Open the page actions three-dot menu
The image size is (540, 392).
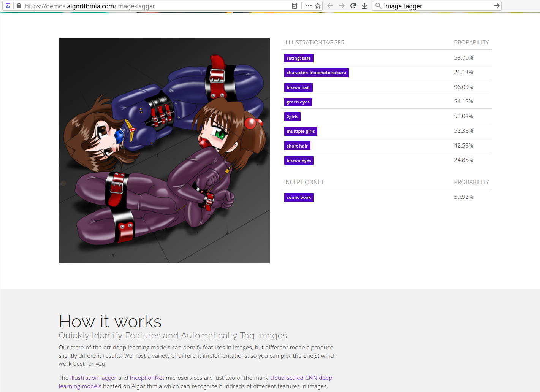coord(308,6)
